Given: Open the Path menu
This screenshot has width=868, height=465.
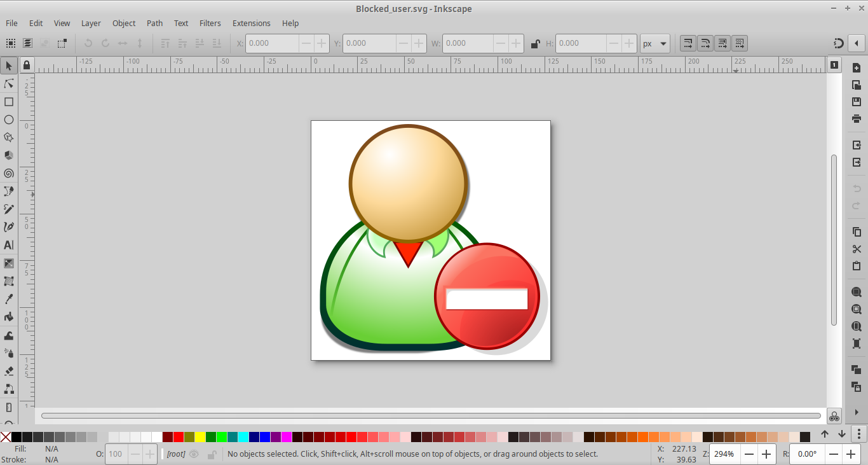Looking at the screenshot, I should pos(155,23).
